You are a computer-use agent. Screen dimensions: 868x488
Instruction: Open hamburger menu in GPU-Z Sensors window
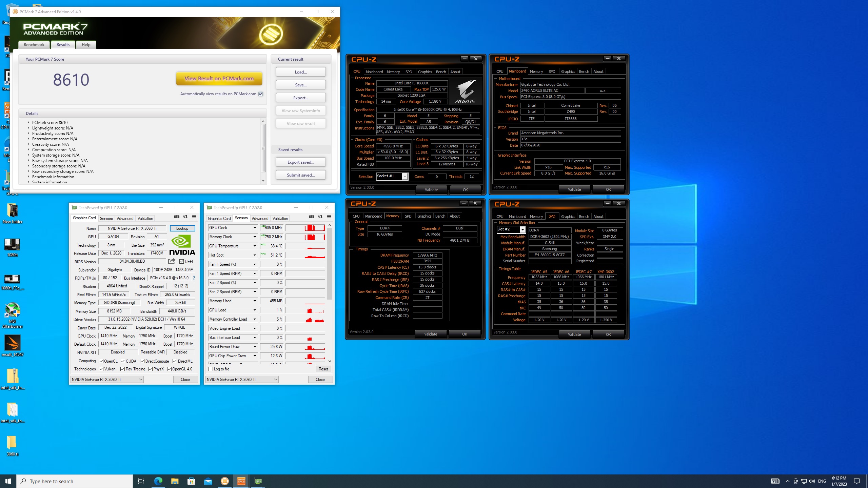(x=329, y=217)
